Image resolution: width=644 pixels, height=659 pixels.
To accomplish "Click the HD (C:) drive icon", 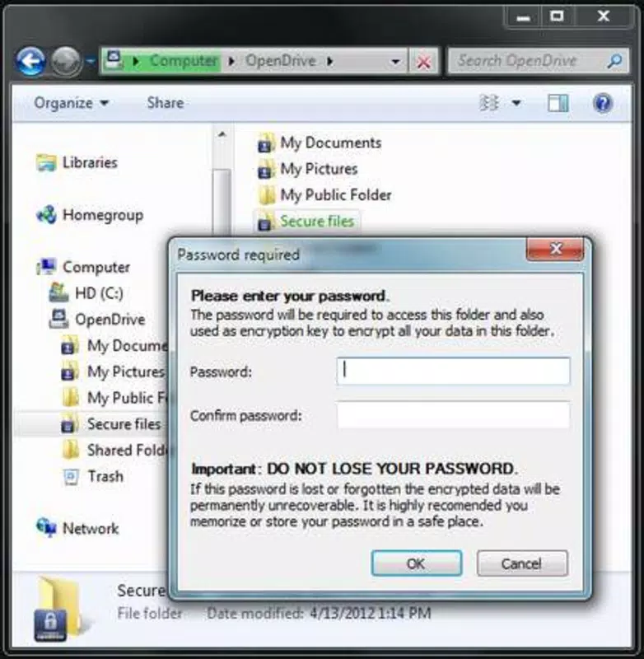I will point(58,292).
